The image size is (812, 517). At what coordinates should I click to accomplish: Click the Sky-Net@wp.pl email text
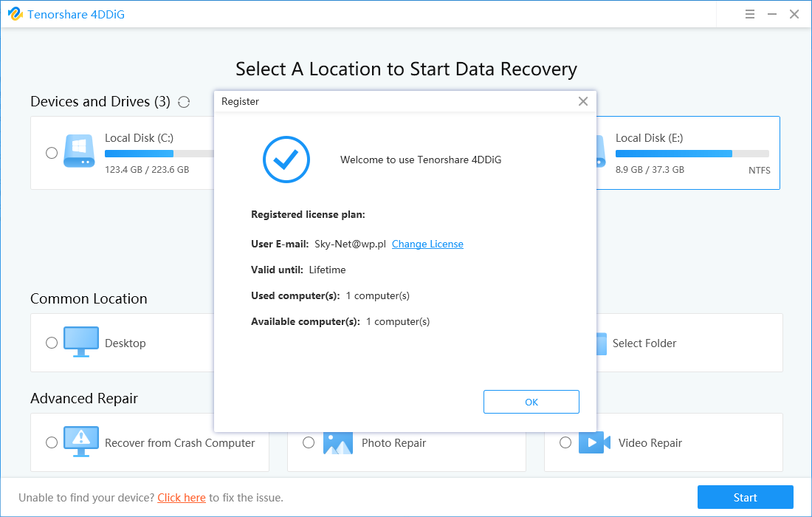350,244
